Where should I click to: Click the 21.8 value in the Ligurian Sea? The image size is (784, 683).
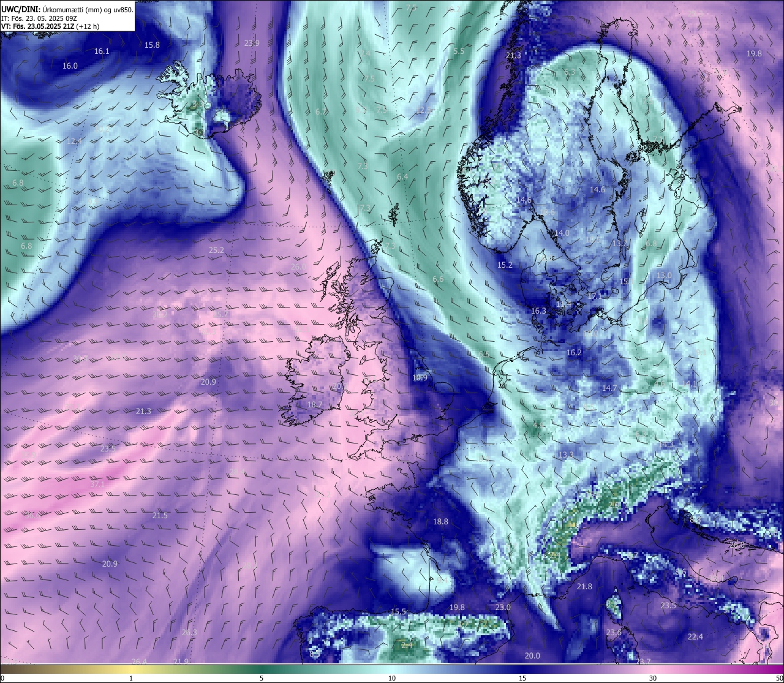pyautogui.click(x=585, y=586)
